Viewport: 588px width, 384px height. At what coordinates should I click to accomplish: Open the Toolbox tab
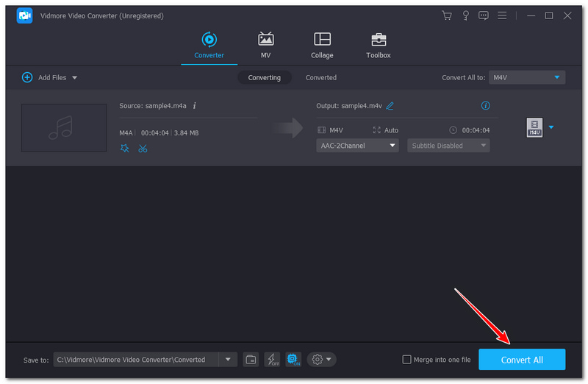379,46
